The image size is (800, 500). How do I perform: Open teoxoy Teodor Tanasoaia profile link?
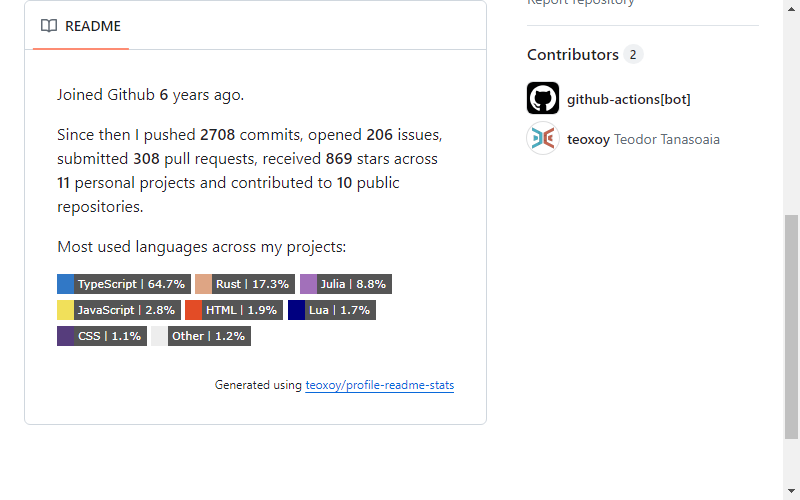click(643, 139)
